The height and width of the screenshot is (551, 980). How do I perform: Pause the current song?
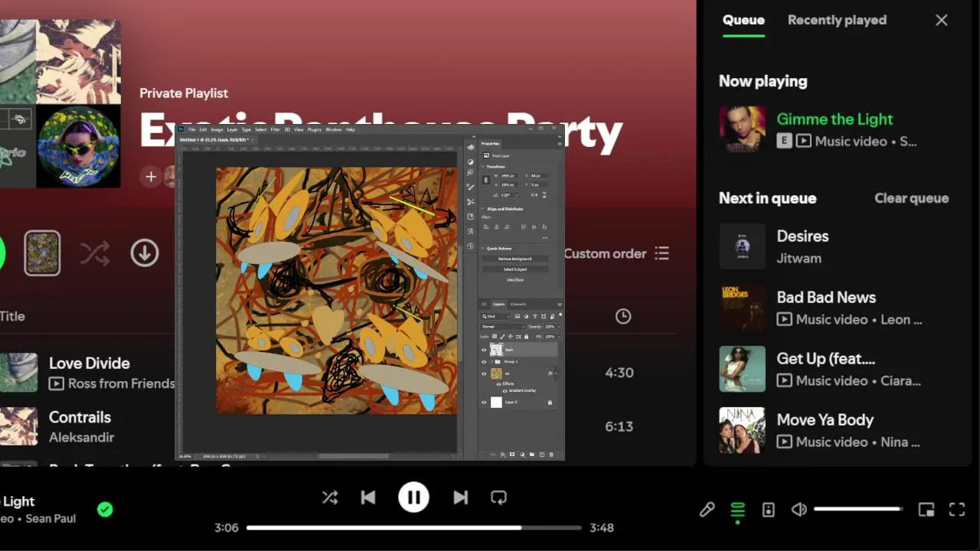[x=413, y=497]
